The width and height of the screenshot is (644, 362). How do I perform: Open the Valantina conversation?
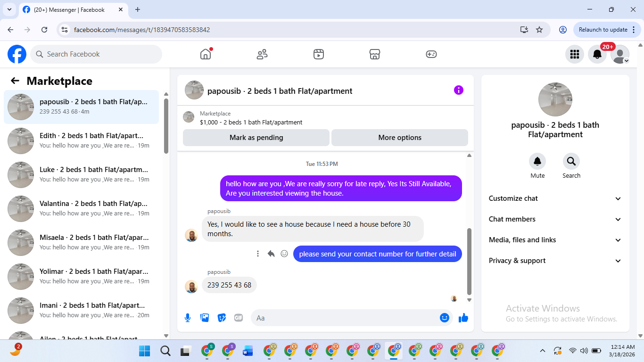(82, 209)
